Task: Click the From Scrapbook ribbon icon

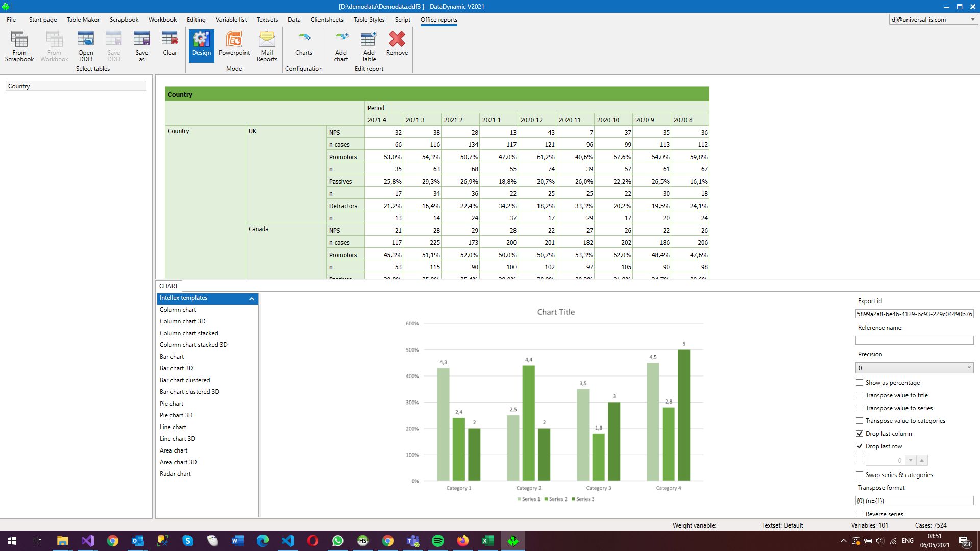Action: click(19, 45)
